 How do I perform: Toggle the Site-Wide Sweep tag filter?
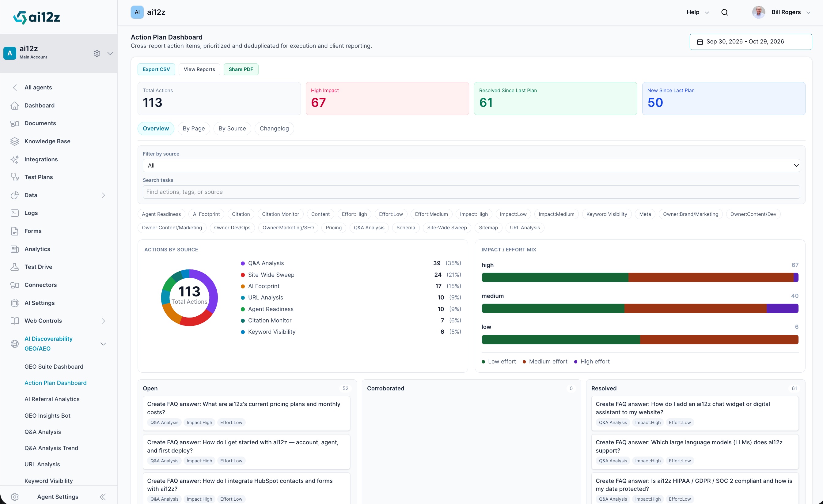(x=447, y=228)
